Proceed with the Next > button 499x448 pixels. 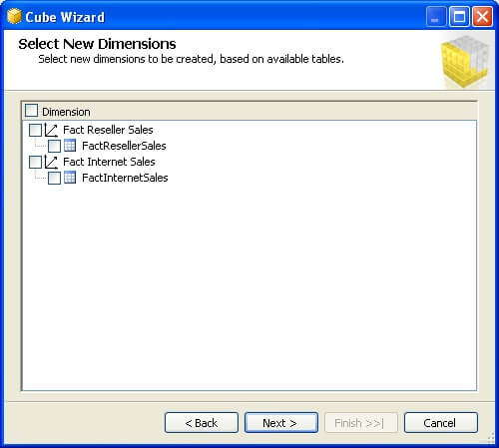[x=281, y=423]
